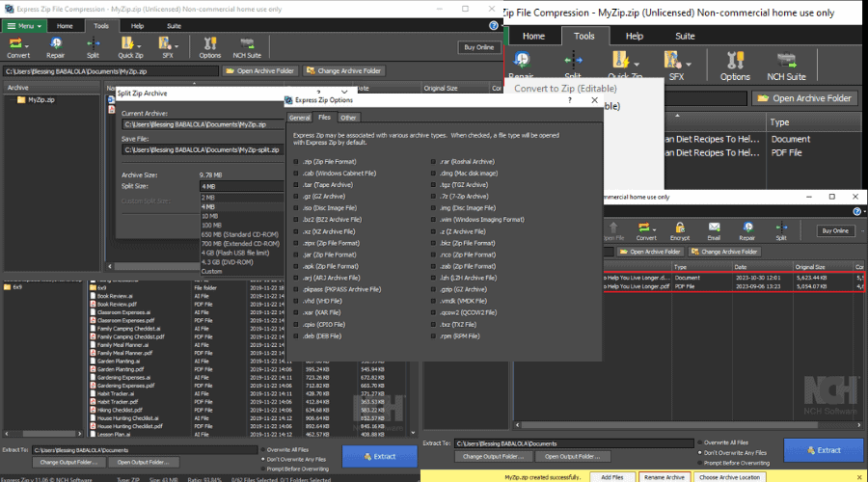
Task: Choose 650 MB (Standard CD-ROM) split size
Action: [241, 234]
